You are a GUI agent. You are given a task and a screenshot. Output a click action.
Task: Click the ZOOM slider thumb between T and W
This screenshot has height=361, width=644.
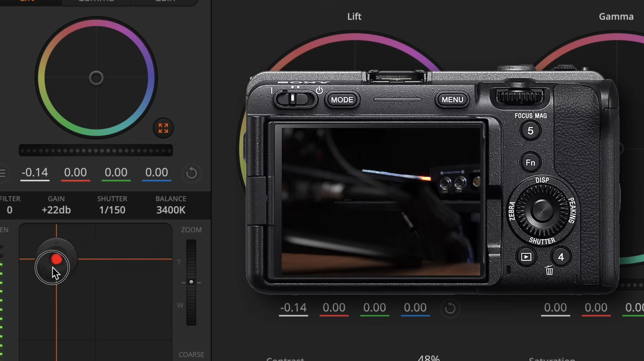click(x=191, y=282)
